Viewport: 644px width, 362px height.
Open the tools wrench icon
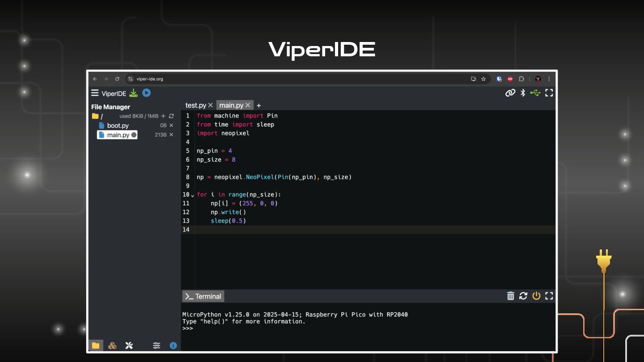(129, 345)
